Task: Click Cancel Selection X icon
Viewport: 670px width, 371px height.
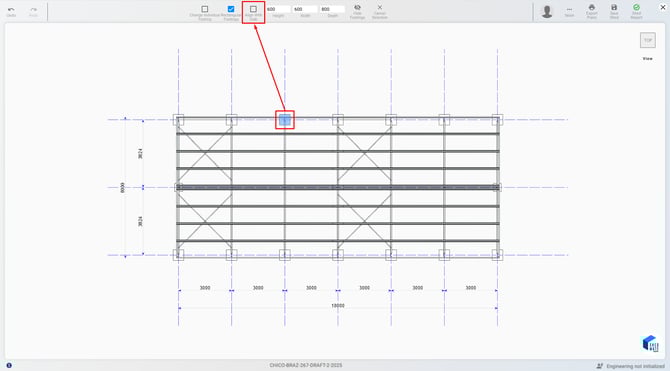Action: click(379, 8)
